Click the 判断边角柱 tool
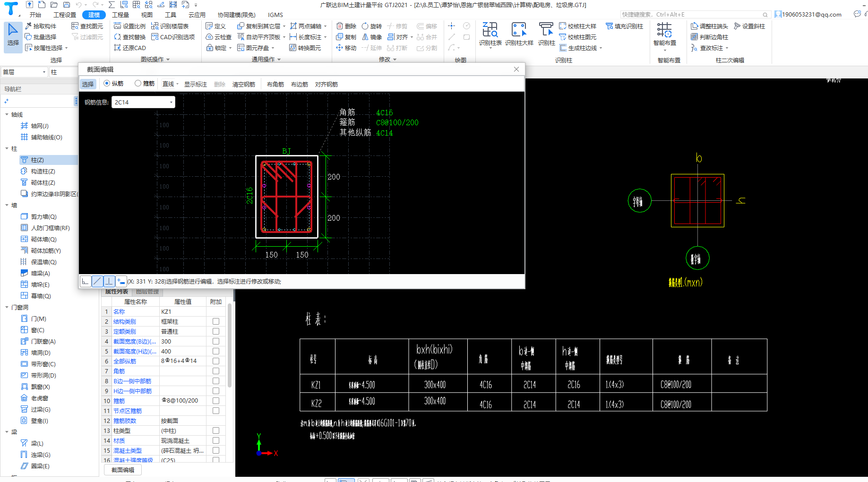 (709, 37)
